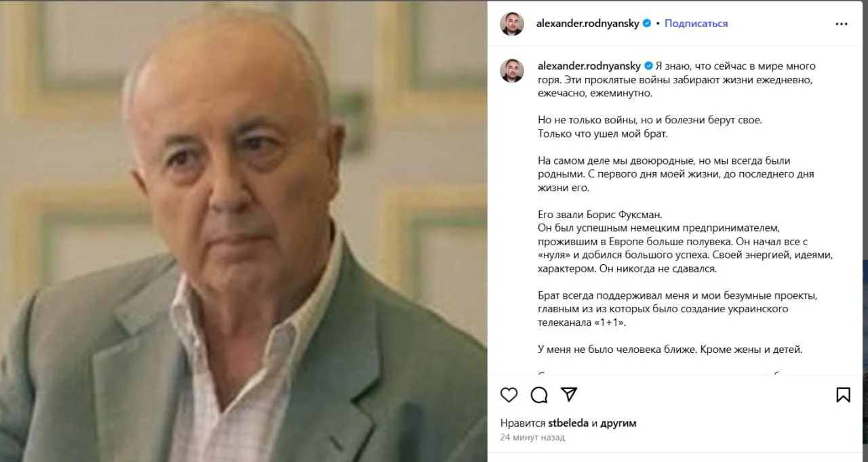Open alexander.rodnyansky username in the caption

point(589,66)
